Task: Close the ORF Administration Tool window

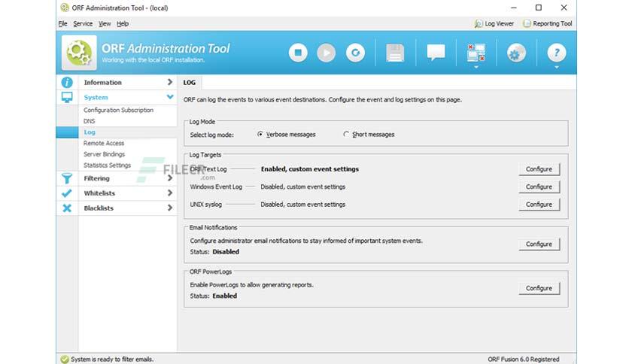Action: click(564, 8)
